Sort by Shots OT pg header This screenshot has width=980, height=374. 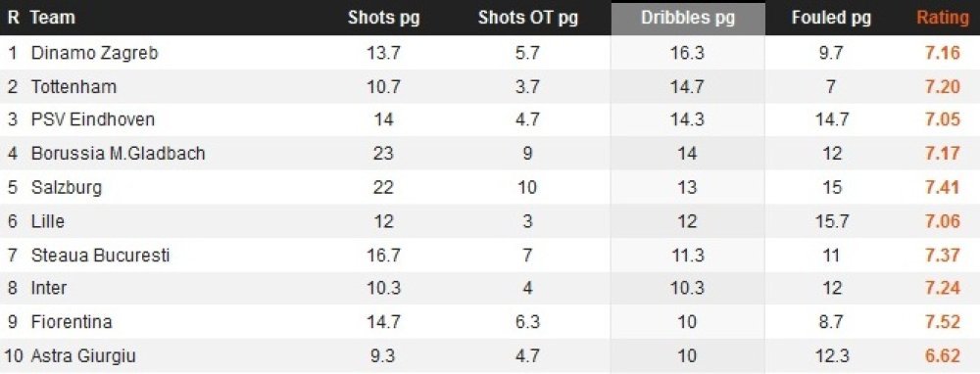(527, 18)
